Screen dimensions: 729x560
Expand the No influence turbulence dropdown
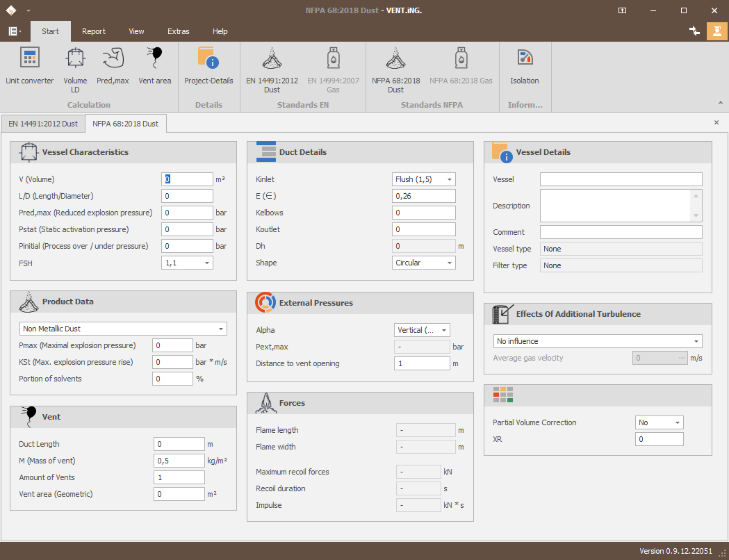pyautogui.click(x=696, y=341)
